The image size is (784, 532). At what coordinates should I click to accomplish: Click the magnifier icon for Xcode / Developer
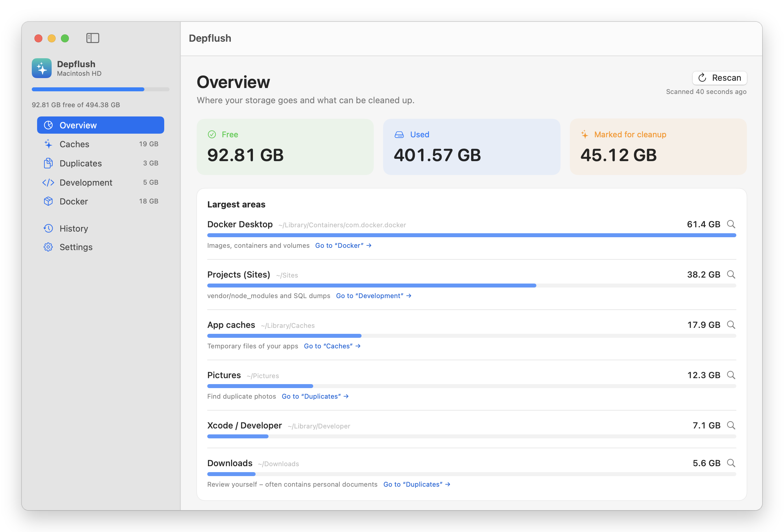pos(731,425)
